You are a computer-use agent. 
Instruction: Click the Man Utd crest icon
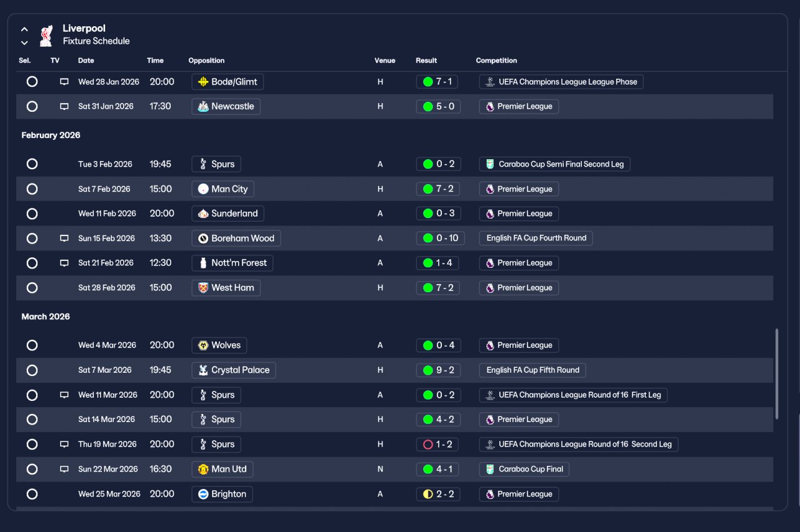pyautogui.click(x=203, y=470)
